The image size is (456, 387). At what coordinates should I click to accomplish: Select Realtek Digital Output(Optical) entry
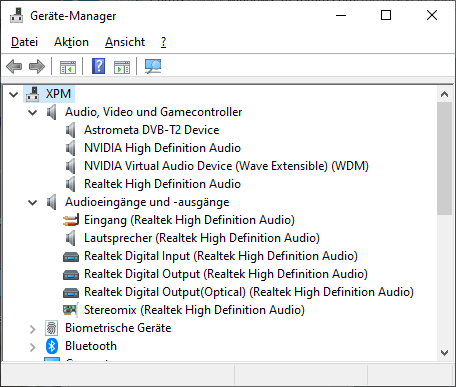(x=249, y=292)
